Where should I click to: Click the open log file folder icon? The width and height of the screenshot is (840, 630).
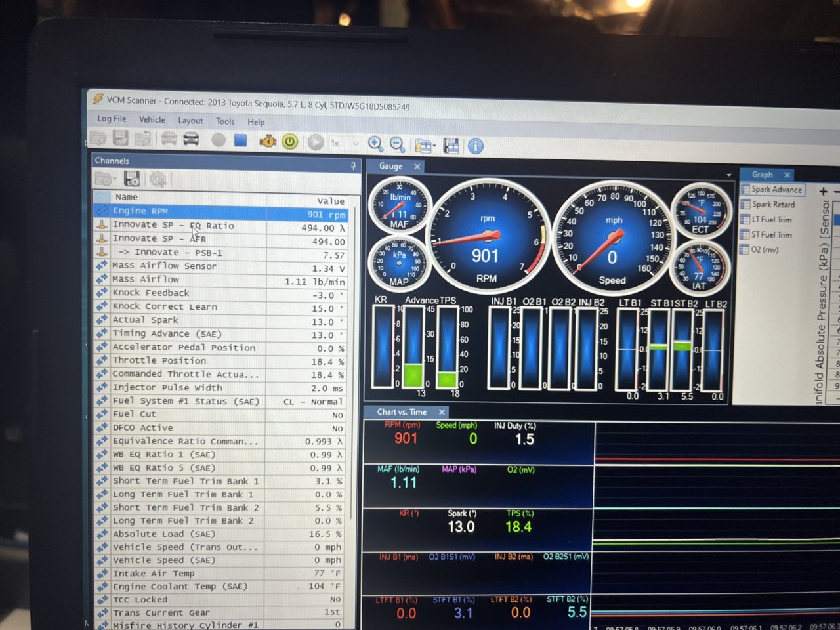98,138
